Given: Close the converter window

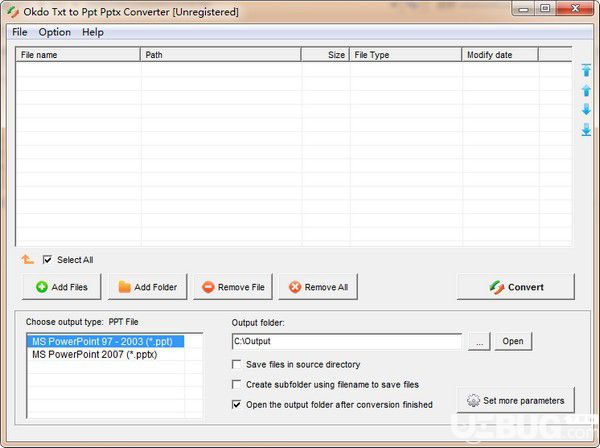Looking at the screenshot, I should click(575, 8).
